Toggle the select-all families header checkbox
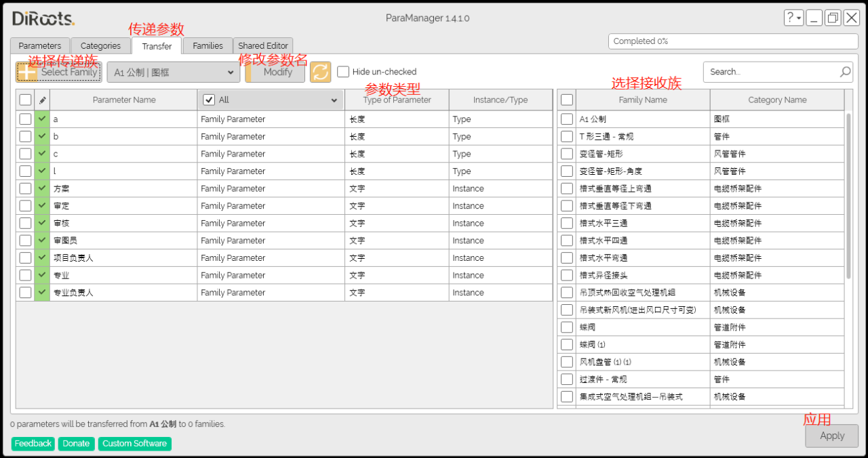 [x=567, y=100]
